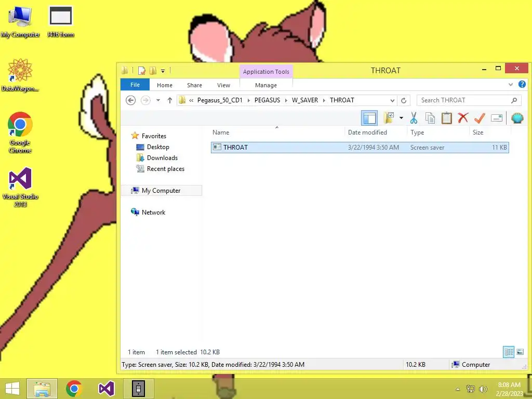The height and width of the screenshot is (399, 532).
Task: Click the Windows Start button
Action: (x=12, y=389)
